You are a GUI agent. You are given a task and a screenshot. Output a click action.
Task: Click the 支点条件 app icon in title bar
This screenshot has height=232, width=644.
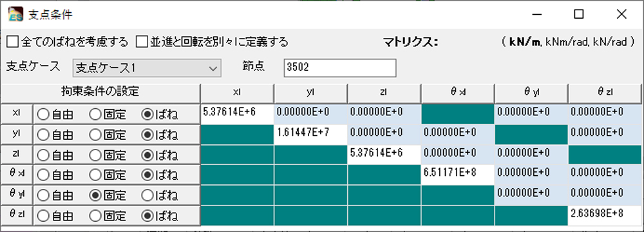(x=15, y=14)
